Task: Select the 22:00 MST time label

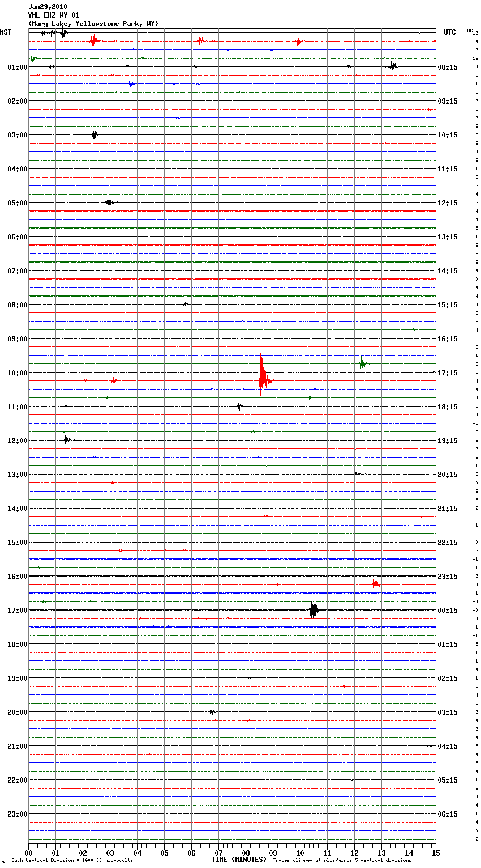Action: coord(18,780)
